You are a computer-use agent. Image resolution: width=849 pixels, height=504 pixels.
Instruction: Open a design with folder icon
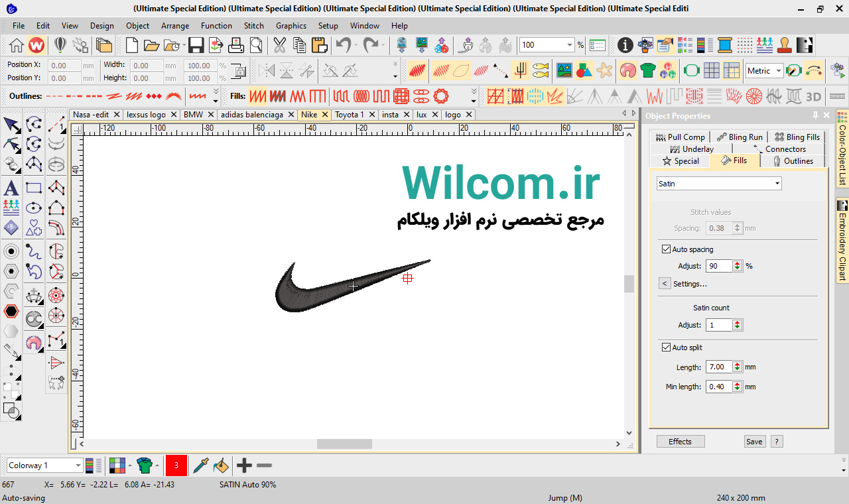click(151, 45)
